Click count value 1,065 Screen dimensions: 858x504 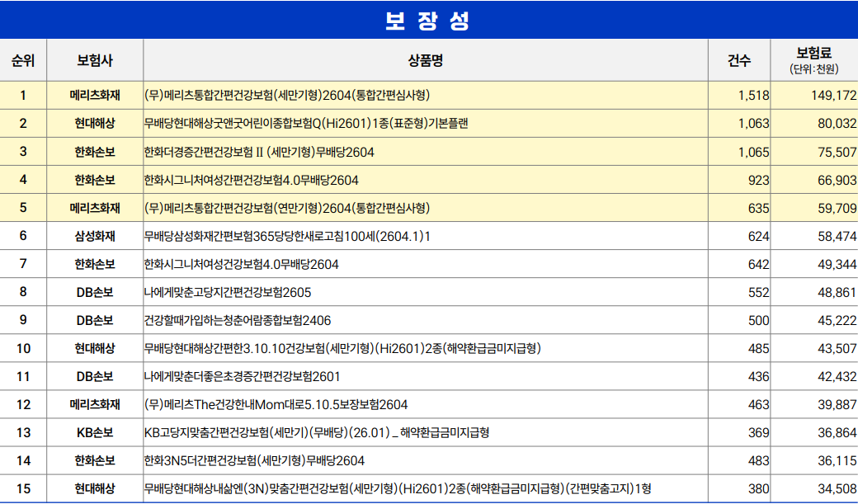point(753,152)
